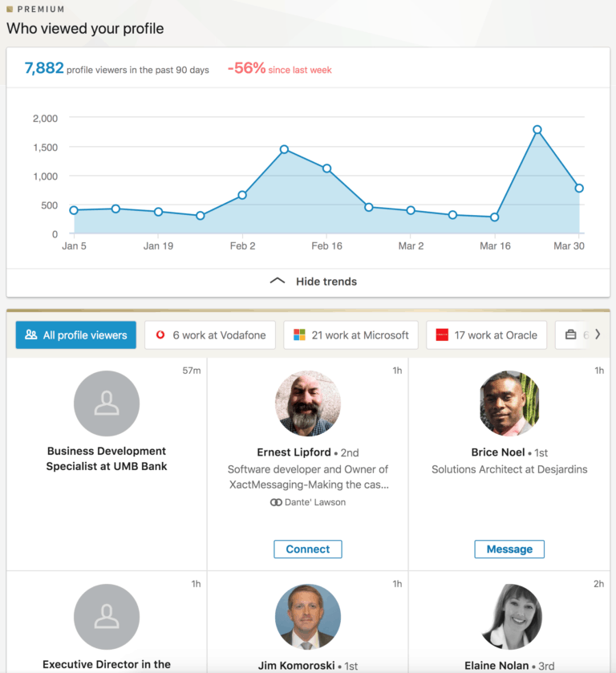Screen dimensions: 616x673
Task: Click the Microsoft logo icon
Action: 299,334
